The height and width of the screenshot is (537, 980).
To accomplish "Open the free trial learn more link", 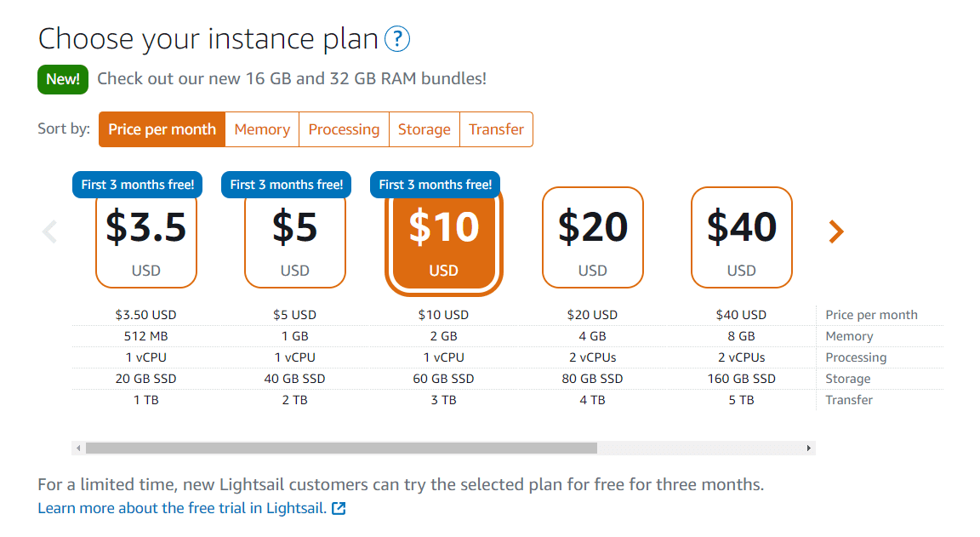I will pyautogui.click(x=179, y=507).
